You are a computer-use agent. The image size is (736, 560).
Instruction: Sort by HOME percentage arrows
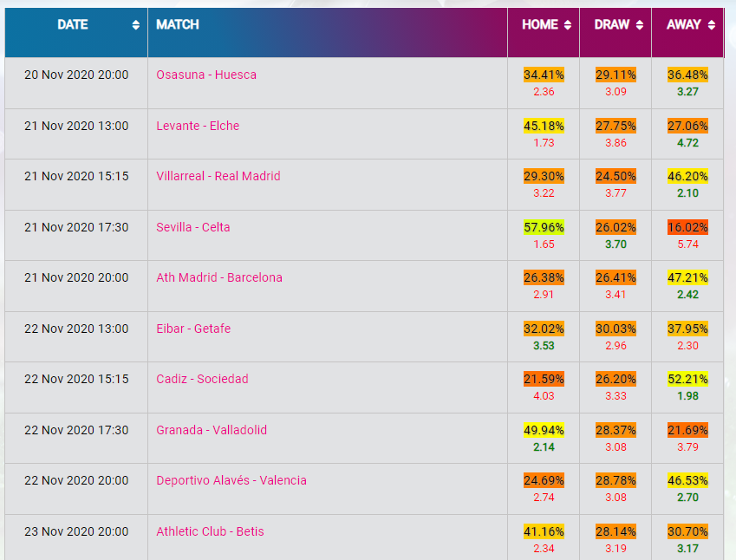pyautogui.click(x=568, y=25)
